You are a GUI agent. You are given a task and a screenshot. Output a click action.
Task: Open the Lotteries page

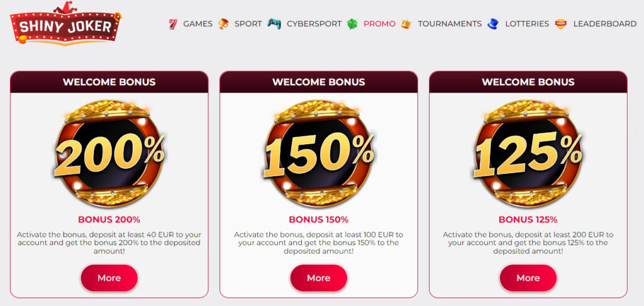pyautogui.click(x=526, y=24)
